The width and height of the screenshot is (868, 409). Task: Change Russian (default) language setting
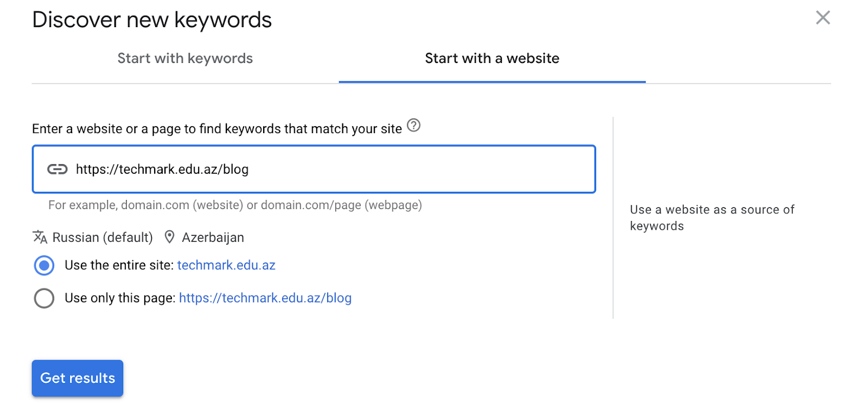click(103, 237)
